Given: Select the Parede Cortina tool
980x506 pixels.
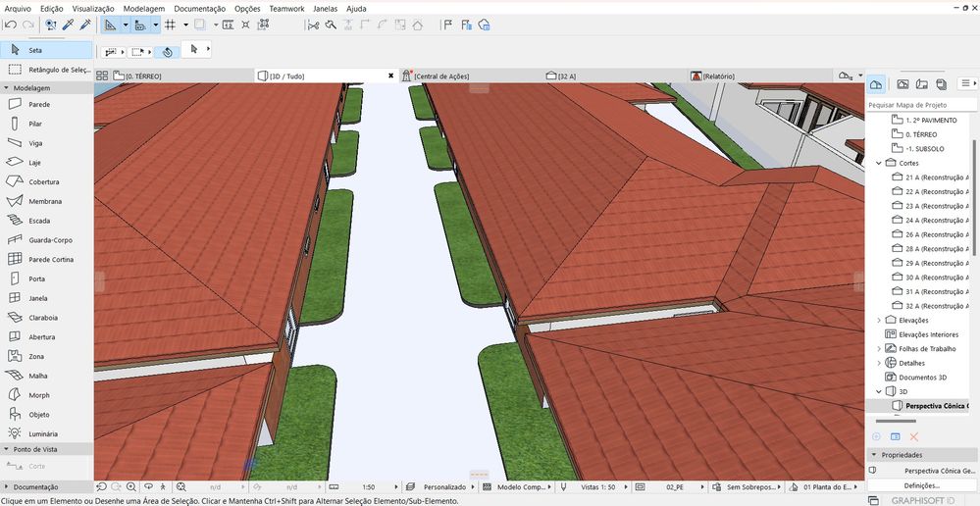Looking at the screenshot, I should point(50,259).
